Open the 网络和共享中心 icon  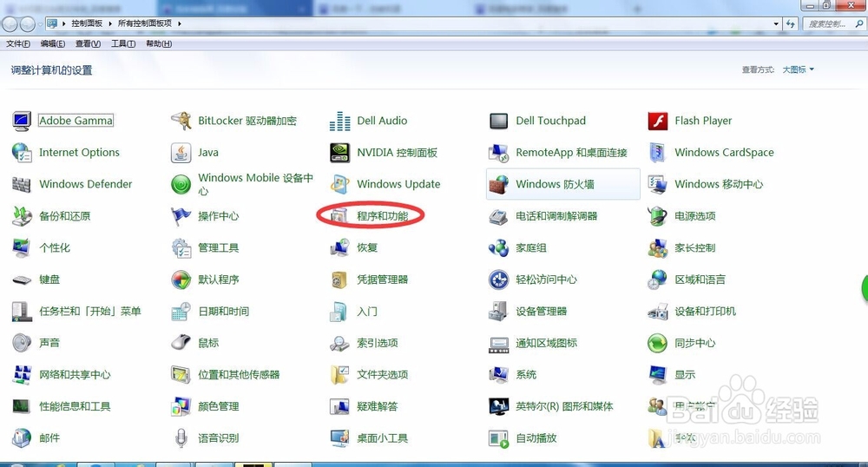pos(22,375)
